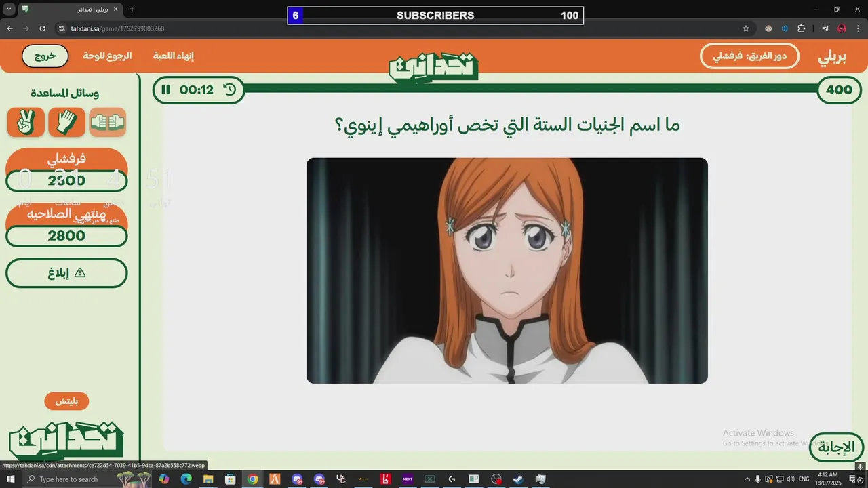Image resolution: width=868 pixels, height=488 pixels.
Task: Reload the browser page
Action: click(42, 28)
